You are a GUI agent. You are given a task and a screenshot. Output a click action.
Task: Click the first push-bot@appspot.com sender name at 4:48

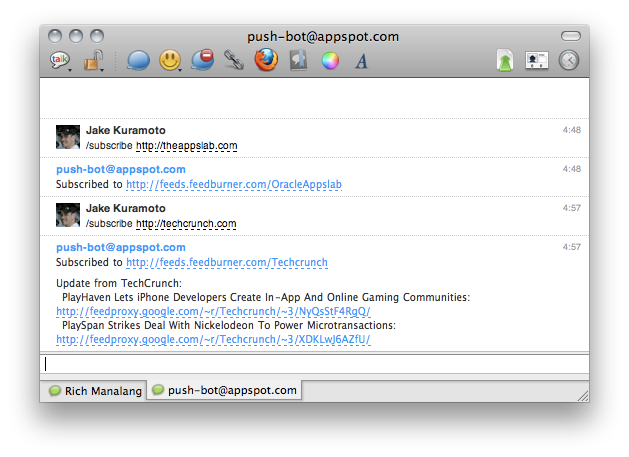121,169
